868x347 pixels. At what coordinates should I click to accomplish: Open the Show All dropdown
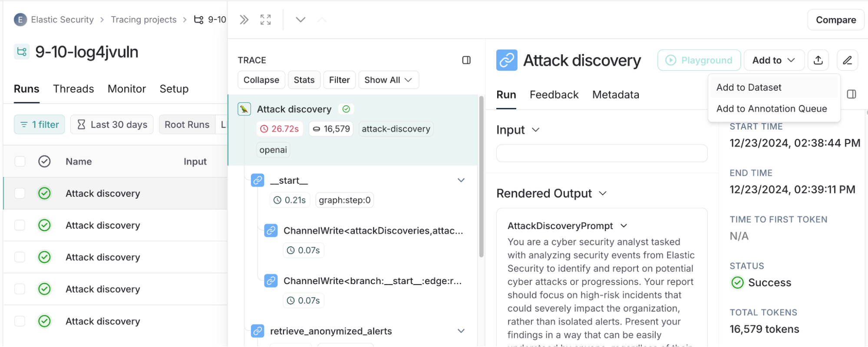pos(388,80)
